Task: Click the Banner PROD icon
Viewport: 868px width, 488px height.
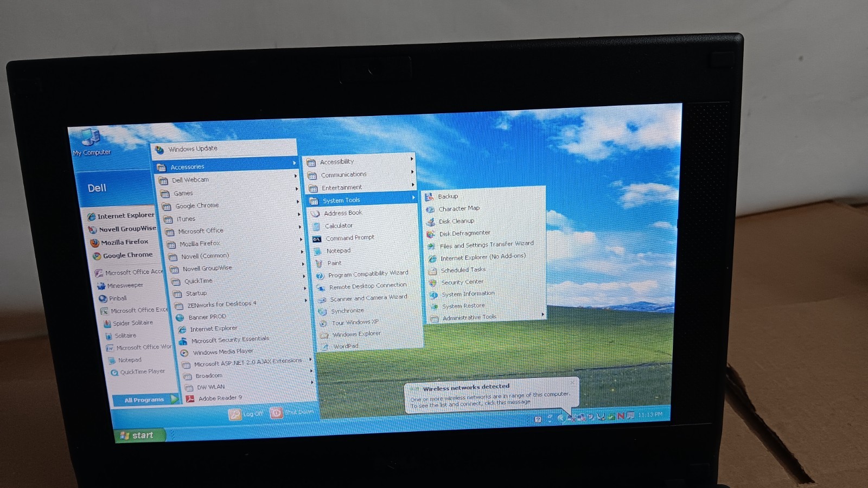Action: [180, 318]
